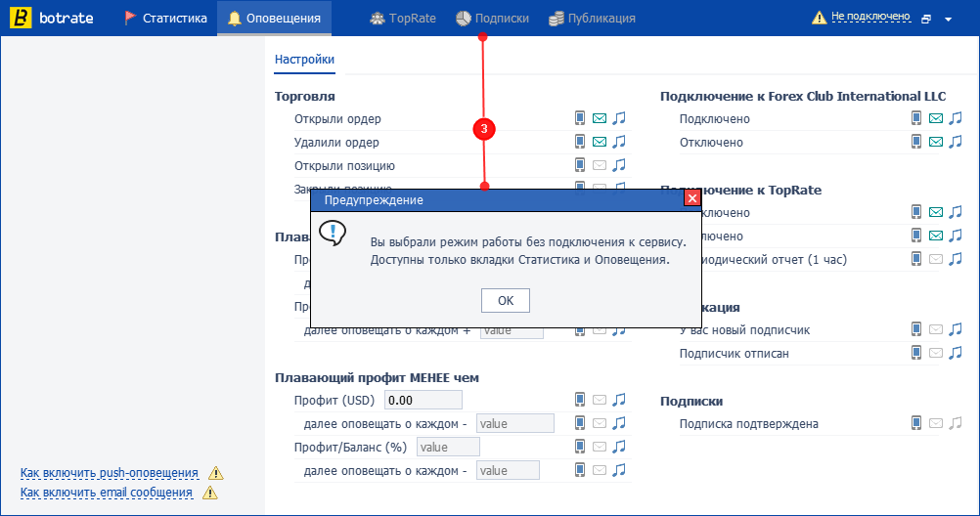Click sound icon for Подписка подтверждена

click(x=956, y=423)
